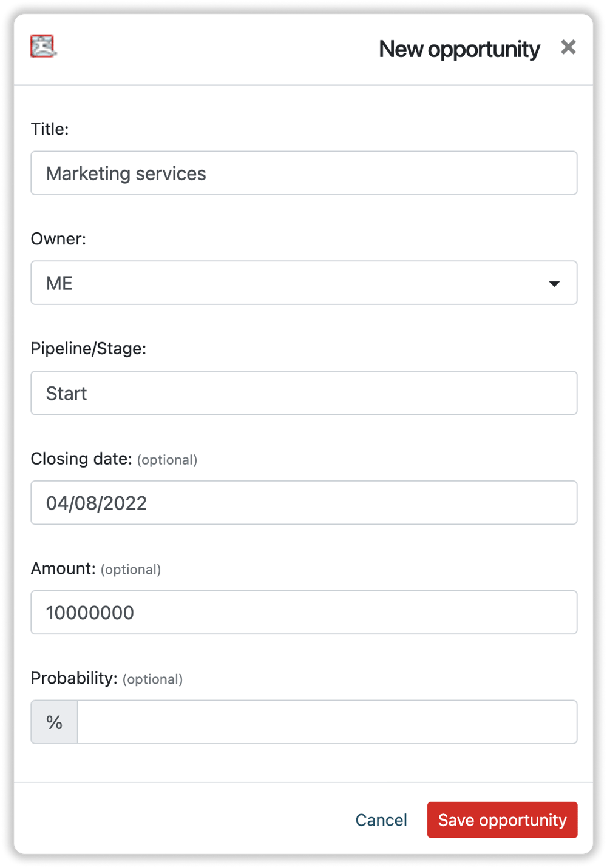This screenshot has height=868, width=607.
Task: Click the Pipeline/Stage label
Action: point(89,348)
